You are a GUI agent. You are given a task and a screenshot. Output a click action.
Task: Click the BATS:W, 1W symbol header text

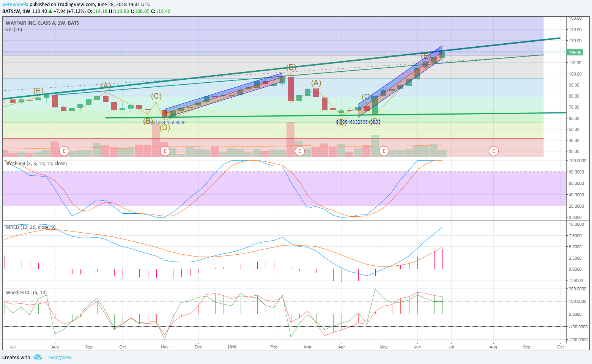pyautogui.click(x=16, y=11)
